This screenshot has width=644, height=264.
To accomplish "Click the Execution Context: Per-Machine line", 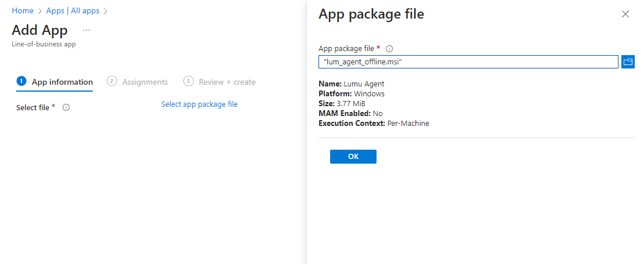I will pos(374,124).
